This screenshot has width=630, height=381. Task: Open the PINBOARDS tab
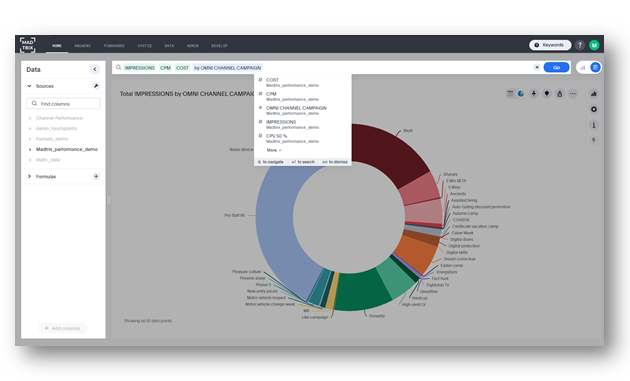pyautogui.click(x=114, y=46)
